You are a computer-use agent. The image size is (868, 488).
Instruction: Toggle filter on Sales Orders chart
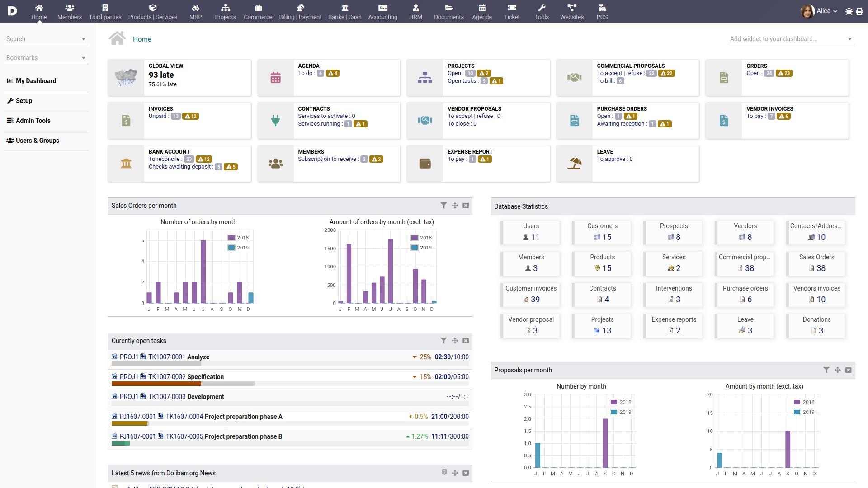pos(443,206)
